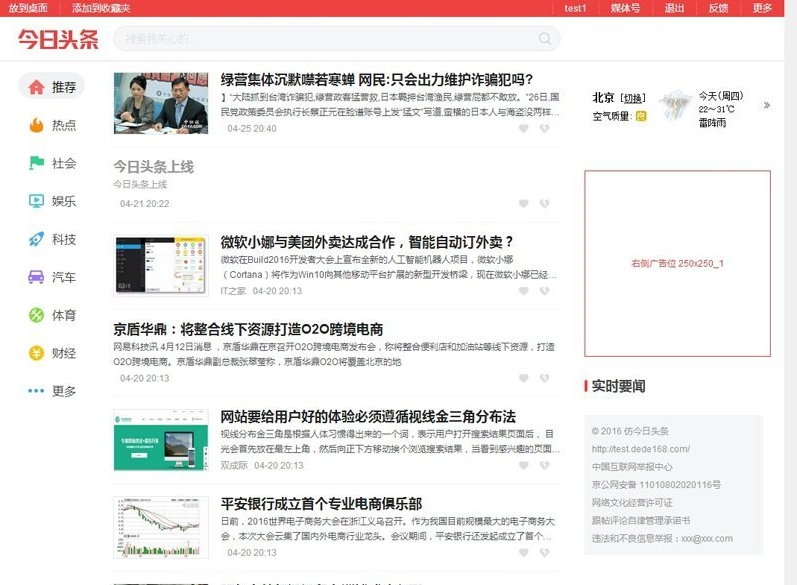This screenshot has width=797, height=585.
Task: Select the 娱乐 TV icon
Action: [36, 201]
